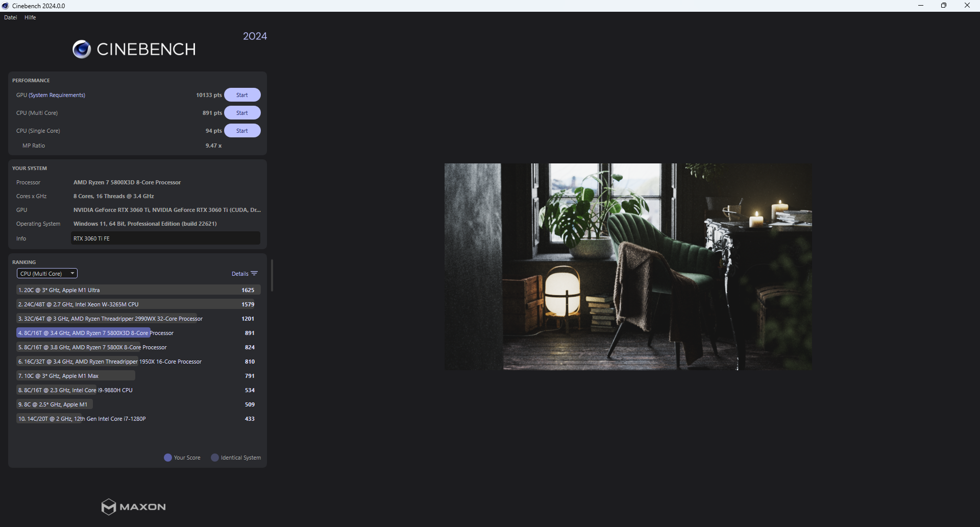
Task: Click the rendered room scene image
Action: [628, 267]
